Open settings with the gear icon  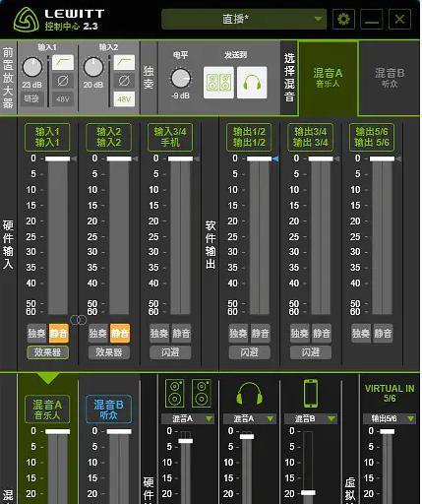[343, 20]
